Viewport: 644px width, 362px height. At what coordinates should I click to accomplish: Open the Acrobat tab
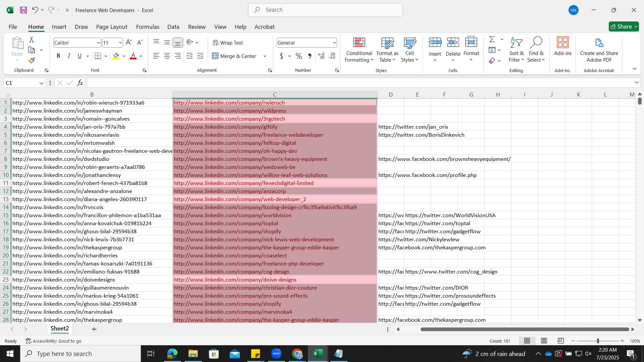pos(264,27)
